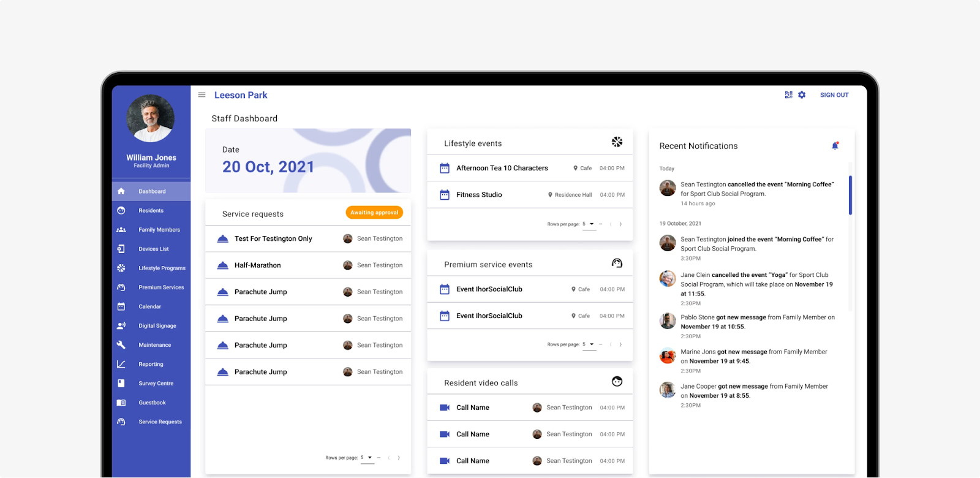Click the Maintenance wrench icon in sidebar

(x=121, y=345)
